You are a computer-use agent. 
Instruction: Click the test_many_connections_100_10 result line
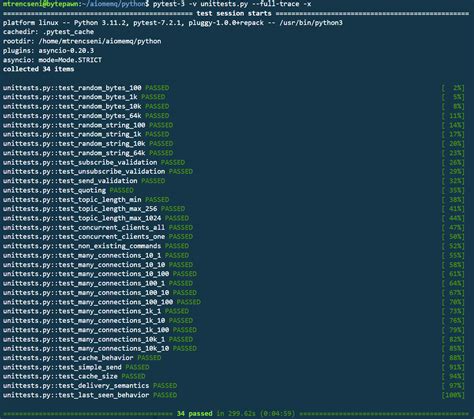click(100, 292)
